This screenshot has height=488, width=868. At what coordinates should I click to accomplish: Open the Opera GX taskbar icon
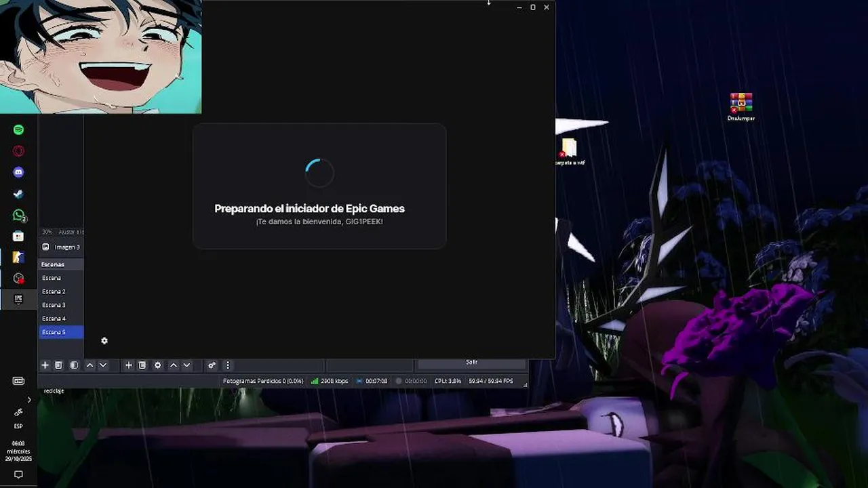[18, 151]
